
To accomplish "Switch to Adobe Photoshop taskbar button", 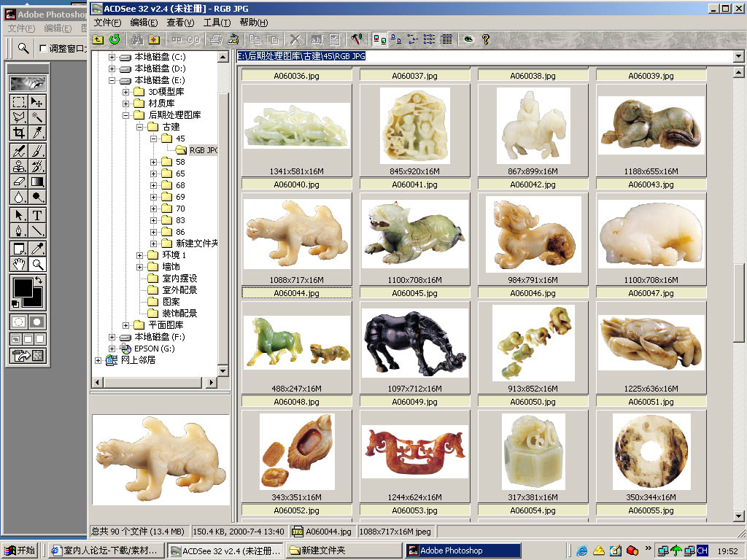I will 463,551.
